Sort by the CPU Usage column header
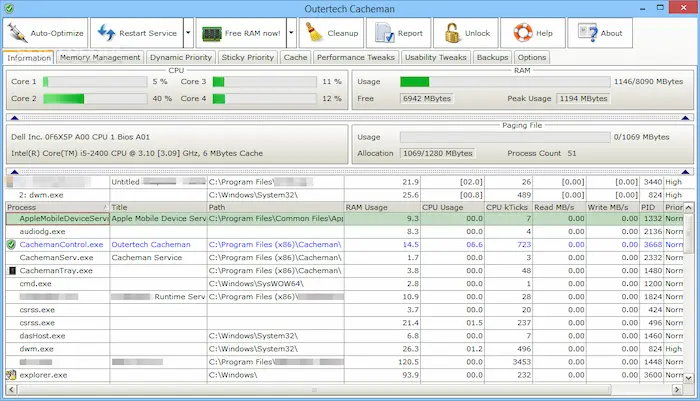This screenshot has height=401, width=700. pyautogui.click(x=452, y=207)
